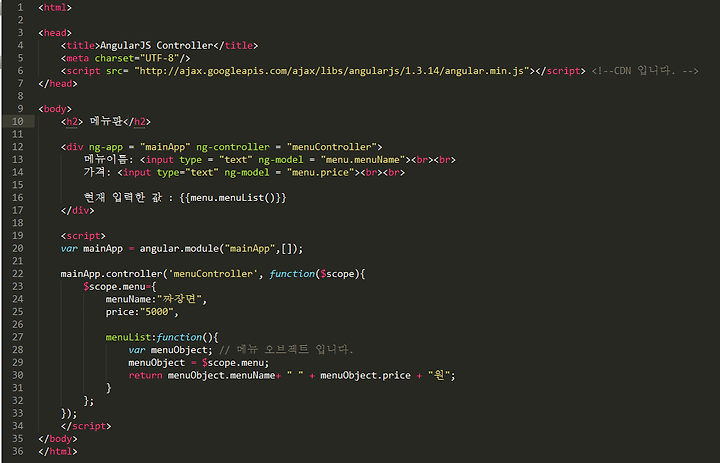Click the charset "UTF-8" value
Viewport: 720px width, 463px height.
[x=159, y=58]
